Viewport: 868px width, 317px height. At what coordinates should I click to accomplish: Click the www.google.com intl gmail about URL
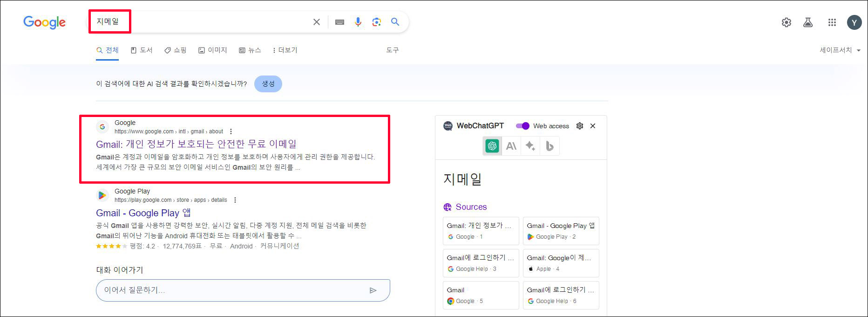coord(169,131)
